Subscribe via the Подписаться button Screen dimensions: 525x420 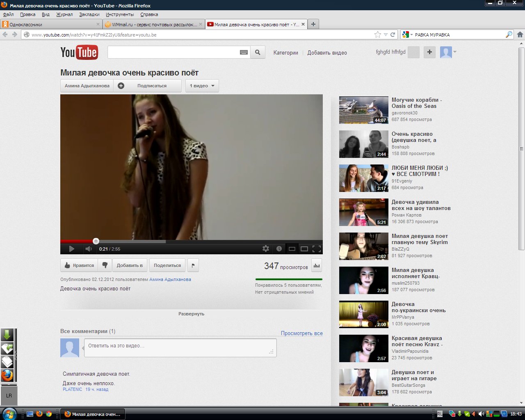[x=148, y=86]
